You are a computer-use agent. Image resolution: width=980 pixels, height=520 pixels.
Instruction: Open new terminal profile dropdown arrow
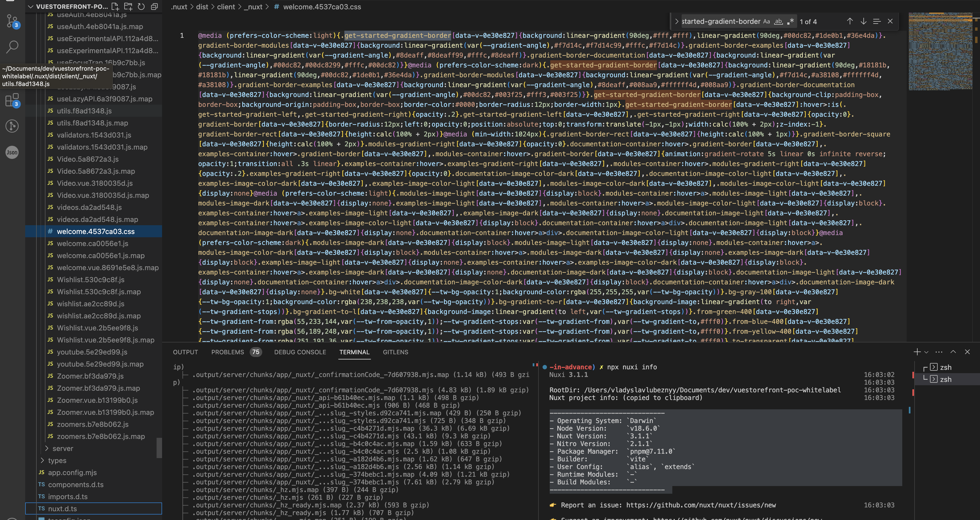[x=926, y=352]
